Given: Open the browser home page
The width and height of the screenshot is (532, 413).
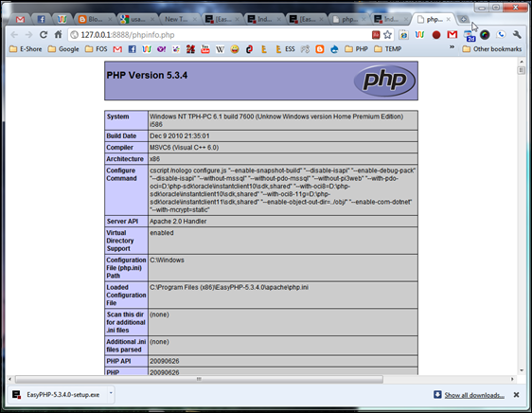Looking at the screenshot, I should click(59, 35).
